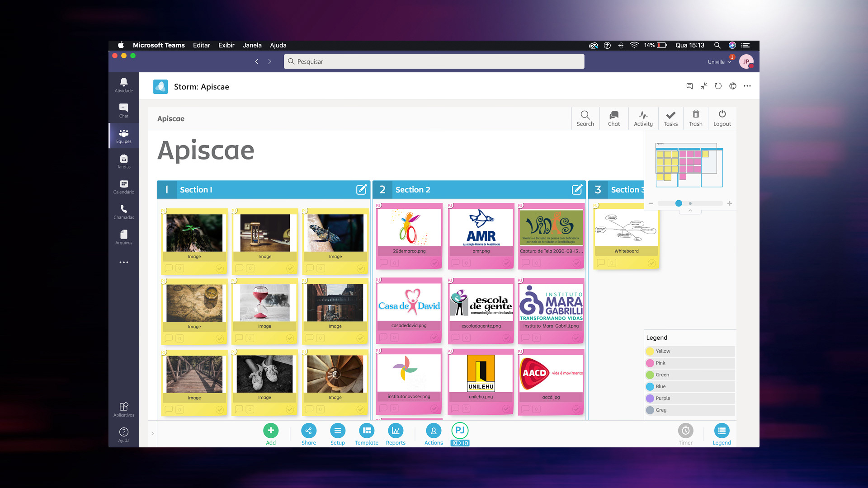The width and height of the screenshot is (868, 488).
Task: Mark unilehu.png note as done
Action: point(506,409)
